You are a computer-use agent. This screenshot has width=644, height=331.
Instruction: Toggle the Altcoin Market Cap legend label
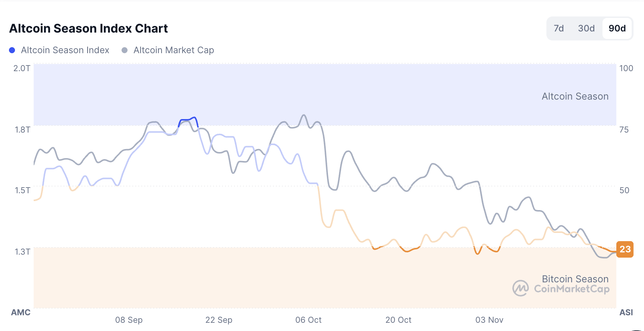(x=174, y=50)
